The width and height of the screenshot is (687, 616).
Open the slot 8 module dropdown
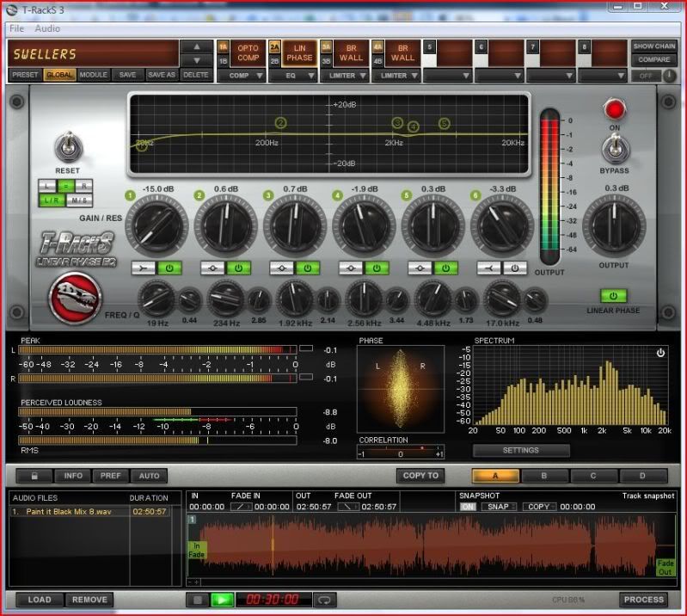(604, 76)
